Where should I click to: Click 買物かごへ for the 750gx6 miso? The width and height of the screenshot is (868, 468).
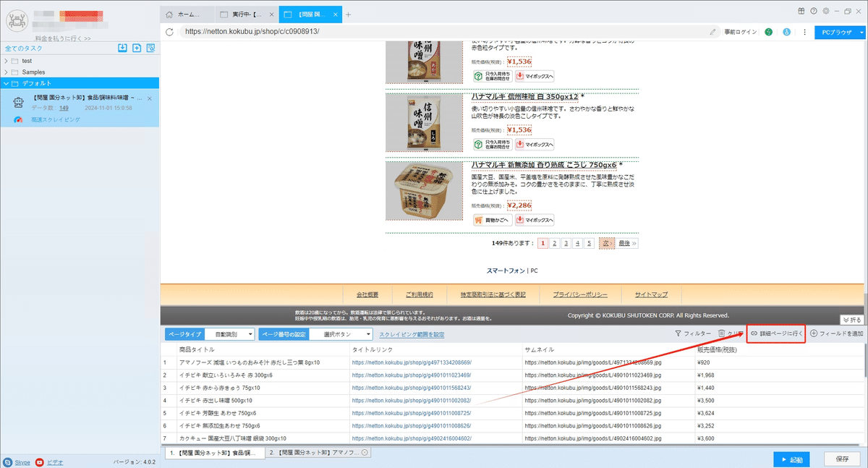(x=493, y=220)
